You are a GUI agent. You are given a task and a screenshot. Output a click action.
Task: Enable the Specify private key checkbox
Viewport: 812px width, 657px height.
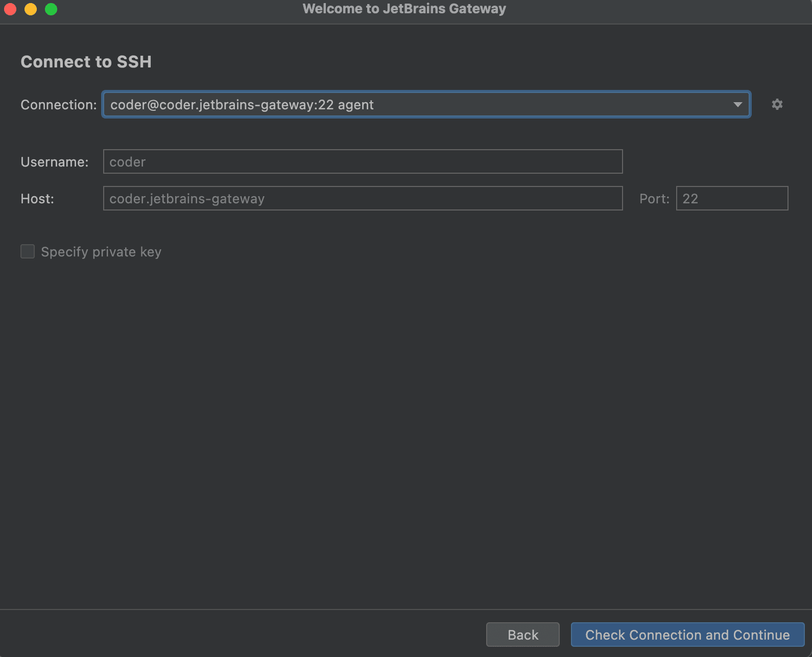point(28,251)
